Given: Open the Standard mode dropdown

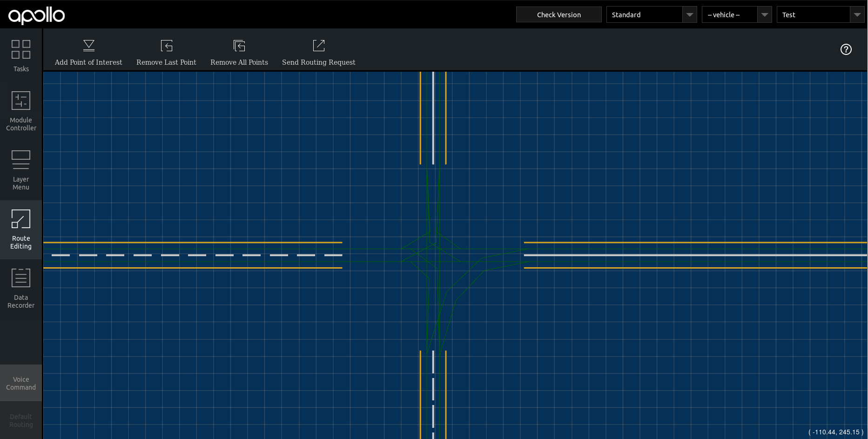Looking at the screenshot, I should pyautogui.click(x=652, y=14).
